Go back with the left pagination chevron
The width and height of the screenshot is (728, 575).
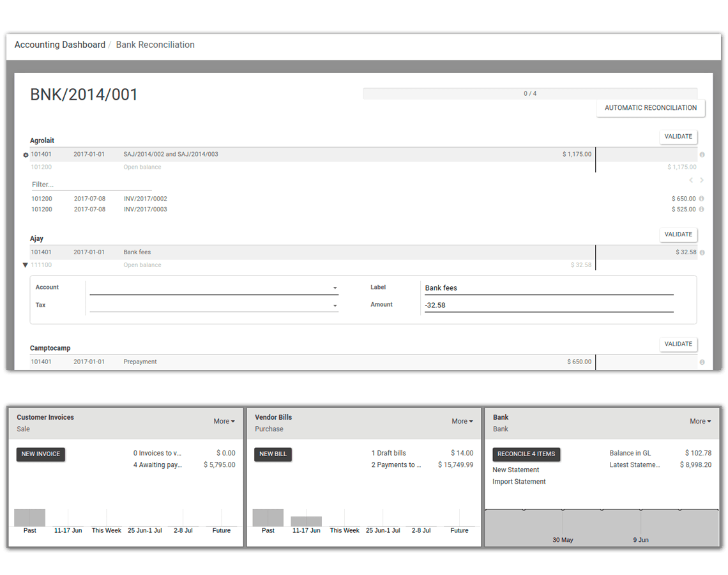(690, 180)
